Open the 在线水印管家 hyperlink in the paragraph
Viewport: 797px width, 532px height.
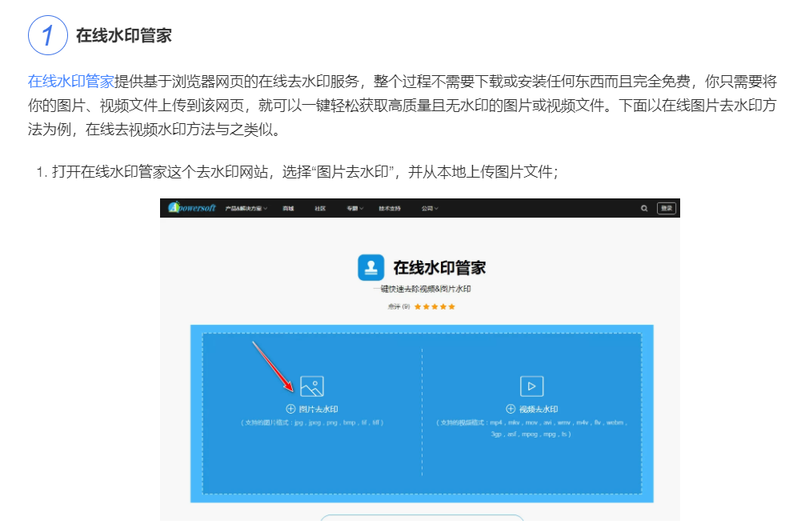point(71,82)
